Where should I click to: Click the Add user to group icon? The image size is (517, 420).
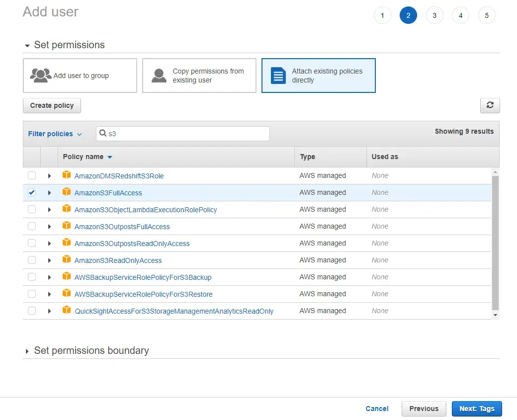tap(40, 76)
